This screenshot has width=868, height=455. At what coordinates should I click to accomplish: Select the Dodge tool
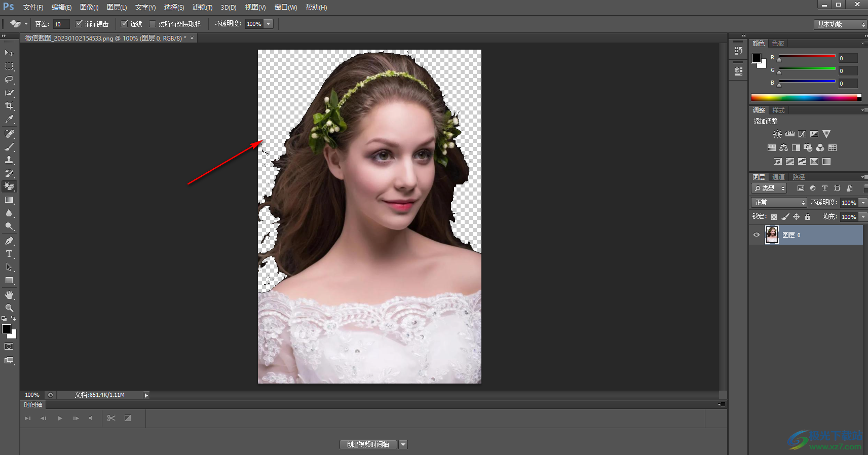(x=9, y=226)
